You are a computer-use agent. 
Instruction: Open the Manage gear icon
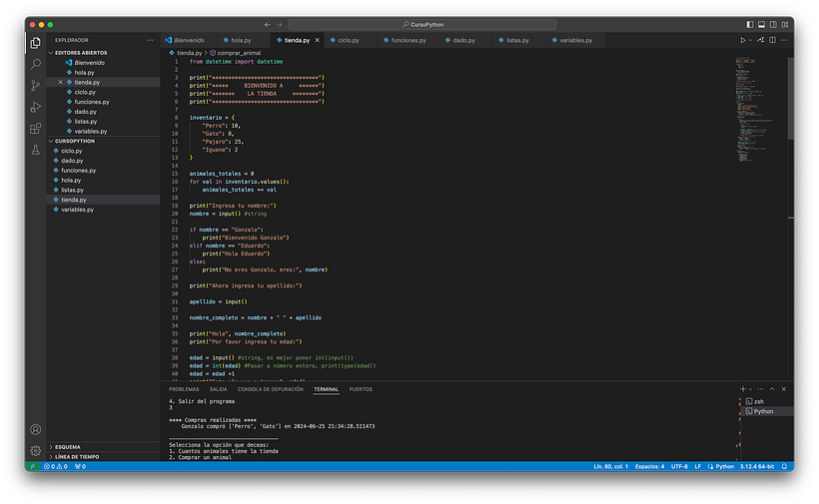pos(36,450)
